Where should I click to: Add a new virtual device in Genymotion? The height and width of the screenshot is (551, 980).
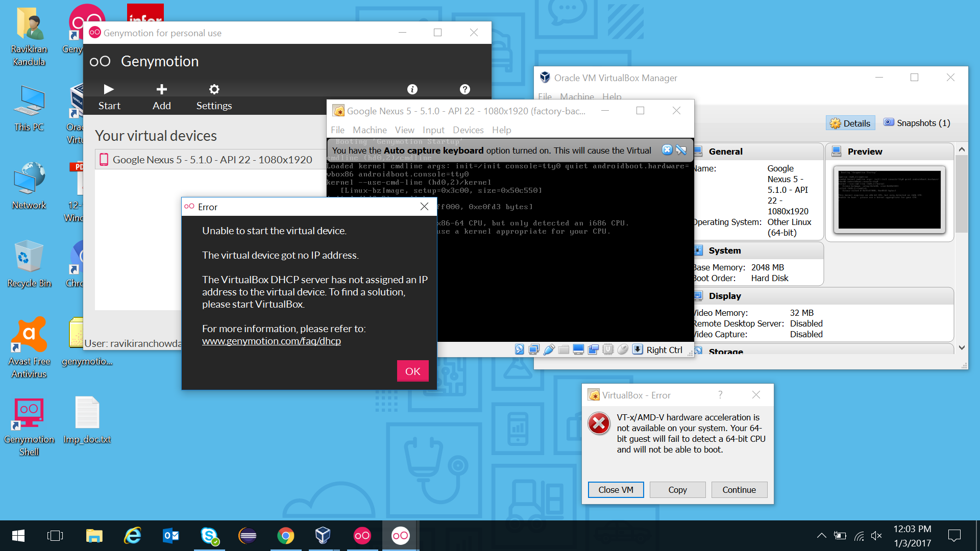point(161,89)
